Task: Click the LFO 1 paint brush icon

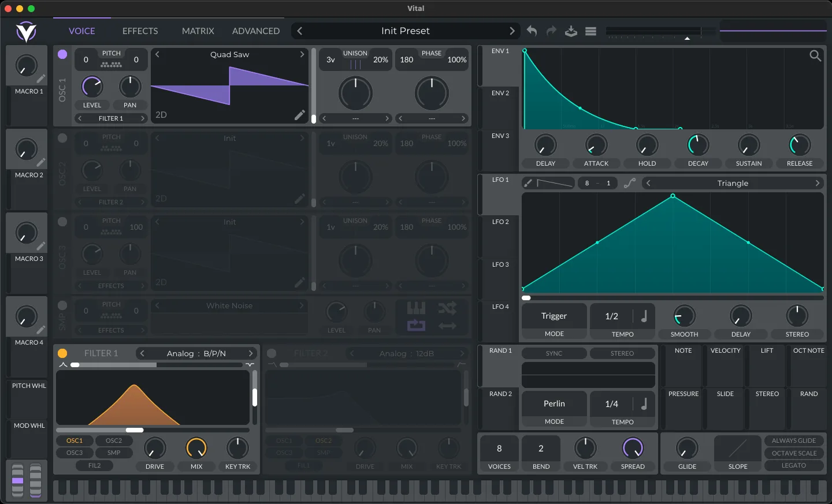Action: point(528,183)
